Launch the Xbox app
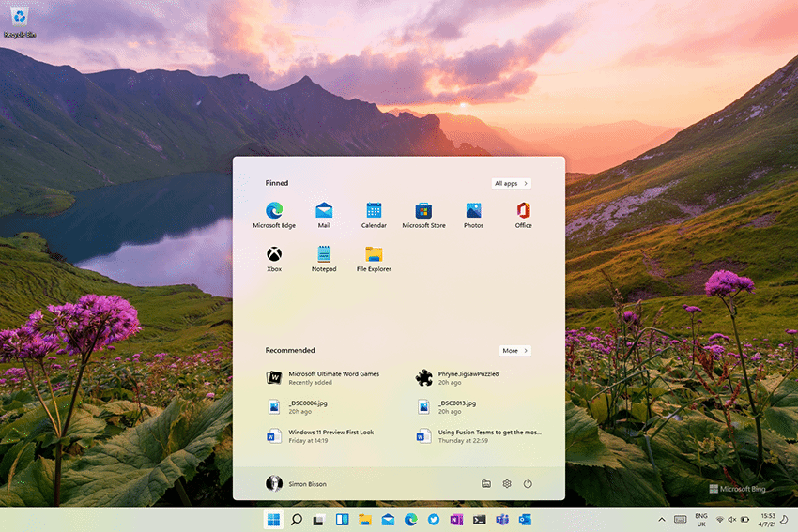This screenshot has height=532, width=798. 274,254
